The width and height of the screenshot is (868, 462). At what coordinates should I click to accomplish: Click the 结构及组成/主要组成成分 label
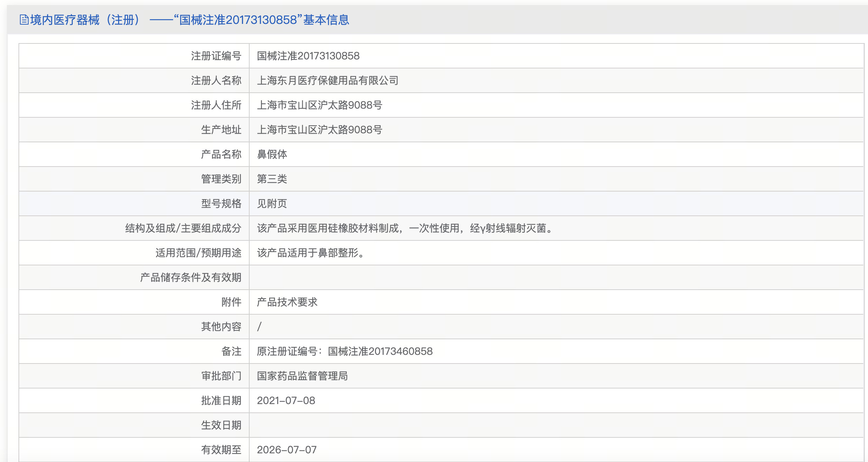183,228
